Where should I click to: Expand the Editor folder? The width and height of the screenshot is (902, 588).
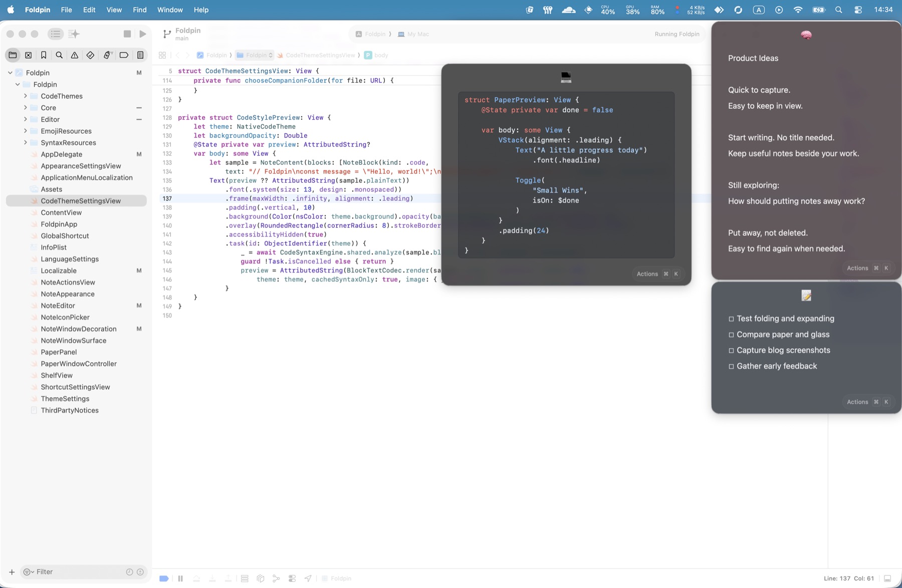pyautogui.click(x=26, y=119)
